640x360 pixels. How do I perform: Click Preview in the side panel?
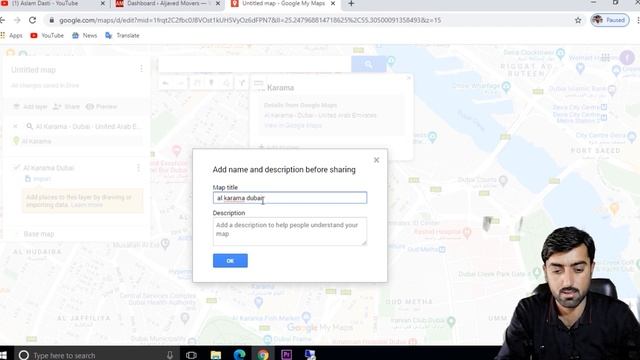coord(102,107)
